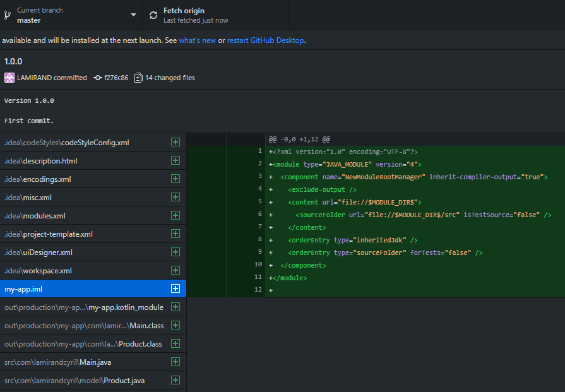Click added icon for Main.java
Screen dimensions: 565x392
[x=175, y=362]
